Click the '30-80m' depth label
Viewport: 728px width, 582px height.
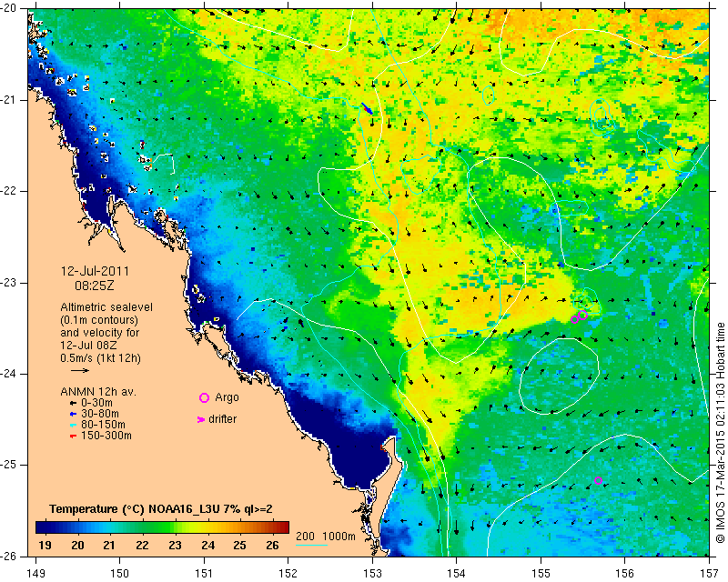coord(100,414)
